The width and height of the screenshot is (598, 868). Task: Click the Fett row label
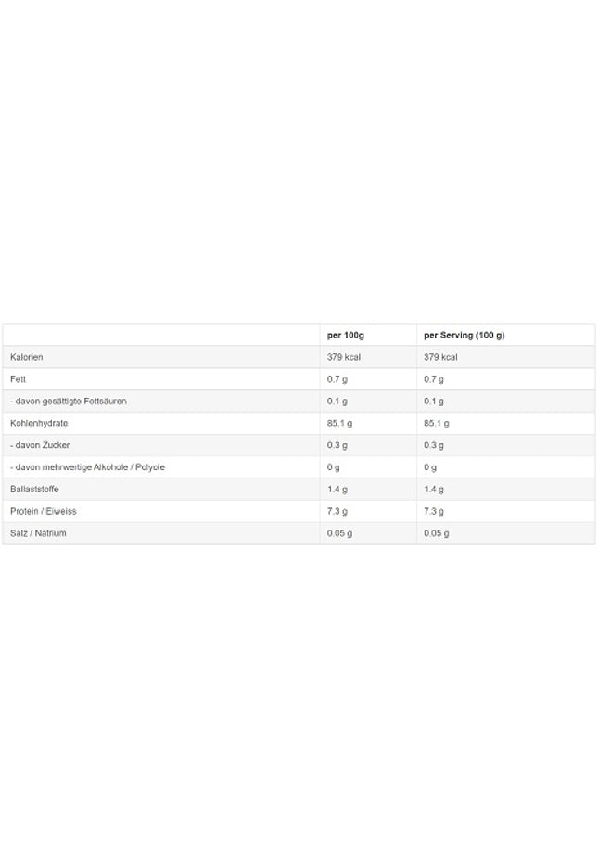19,379
